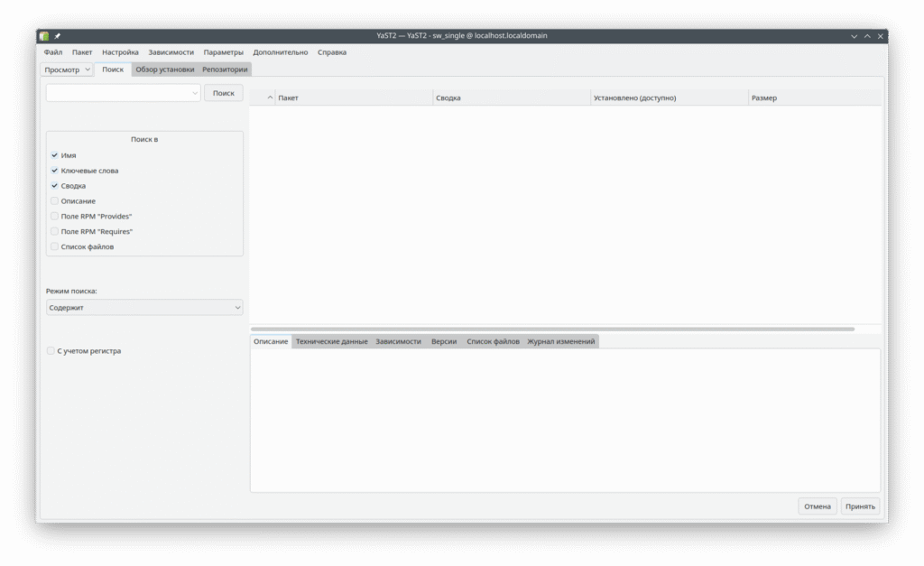Open the Настройка menu

click(120, 52)
